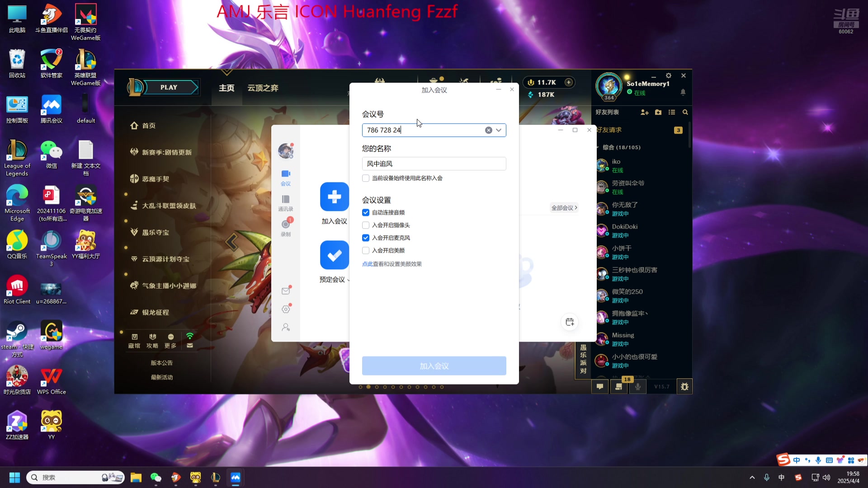Toggle friends list view options icon
The height and width of the screenshot is (488, 868).
672,112
